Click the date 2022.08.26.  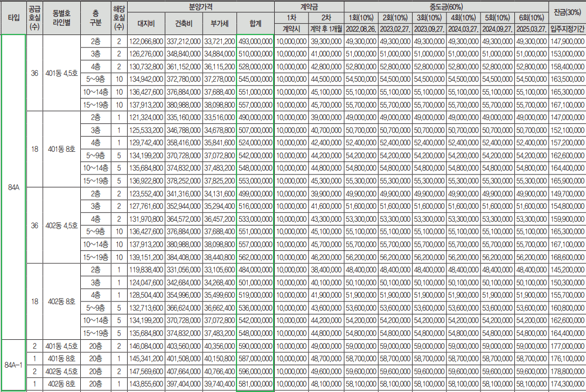361,29
